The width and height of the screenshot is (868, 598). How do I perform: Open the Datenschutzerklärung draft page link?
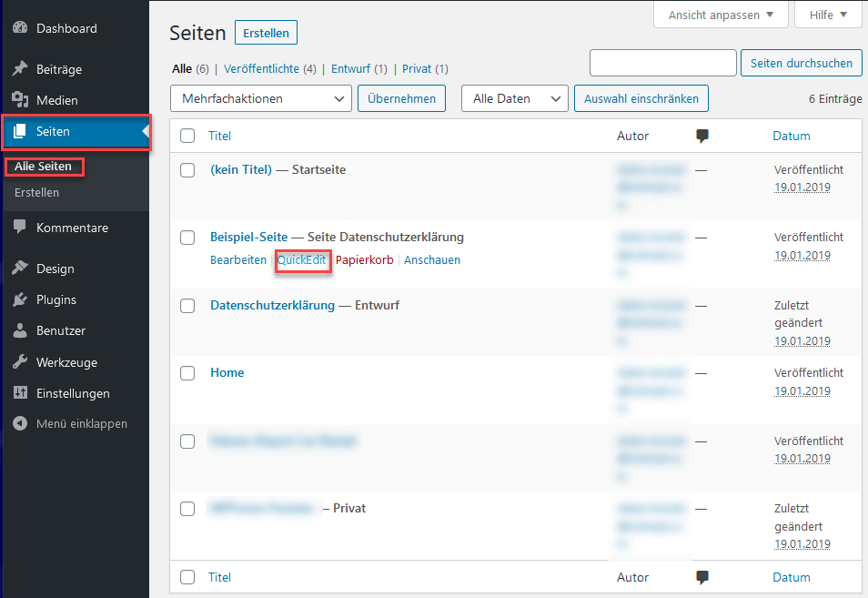(x=272, y=305)
